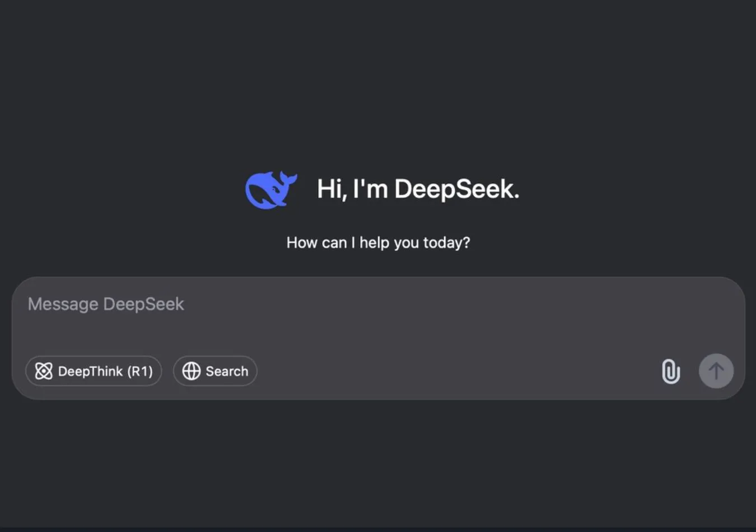This screenshot has height=532, width=756.
Task: Click the "Message DeepSeek" placeholder text
Action: pyautogui.click(x=106, y=304)
